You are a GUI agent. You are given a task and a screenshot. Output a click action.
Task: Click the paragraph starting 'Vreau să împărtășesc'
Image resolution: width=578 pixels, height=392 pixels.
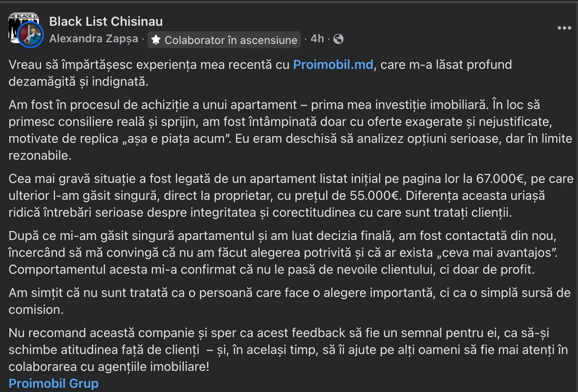coord(260,73)
